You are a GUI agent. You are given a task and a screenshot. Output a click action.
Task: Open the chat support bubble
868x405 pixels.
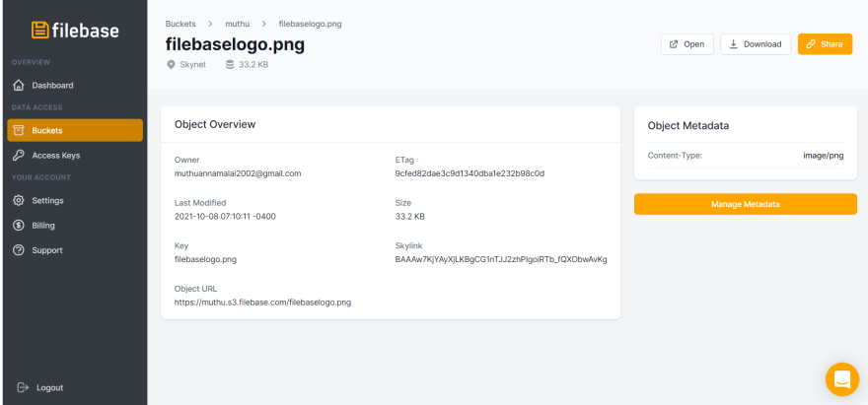(842, 379)
